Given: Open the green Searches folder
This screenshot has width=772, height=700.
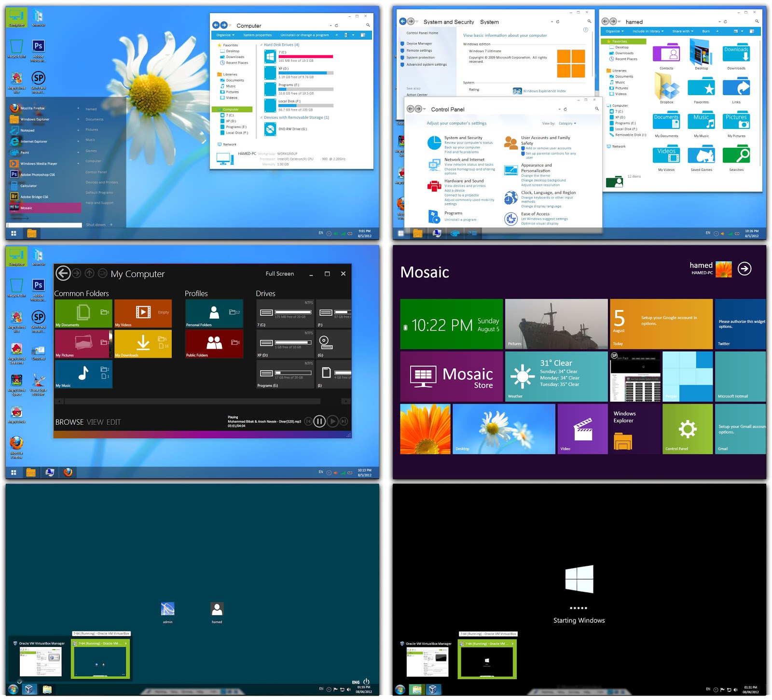Looking at the screenshot, I should tap(736, 157).
